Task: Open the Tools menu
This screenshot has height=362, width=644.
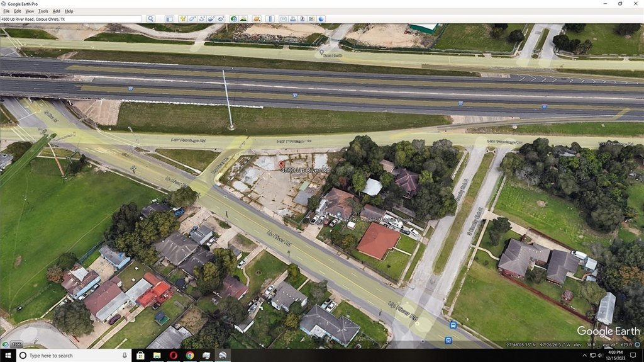Action: [x=43, y=11]
